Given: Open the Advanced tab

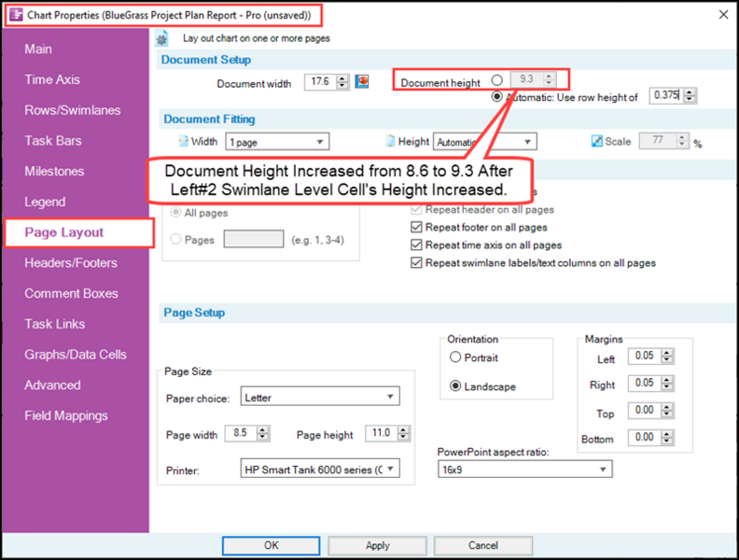Looking at the screenshot, I should point(52,385).
